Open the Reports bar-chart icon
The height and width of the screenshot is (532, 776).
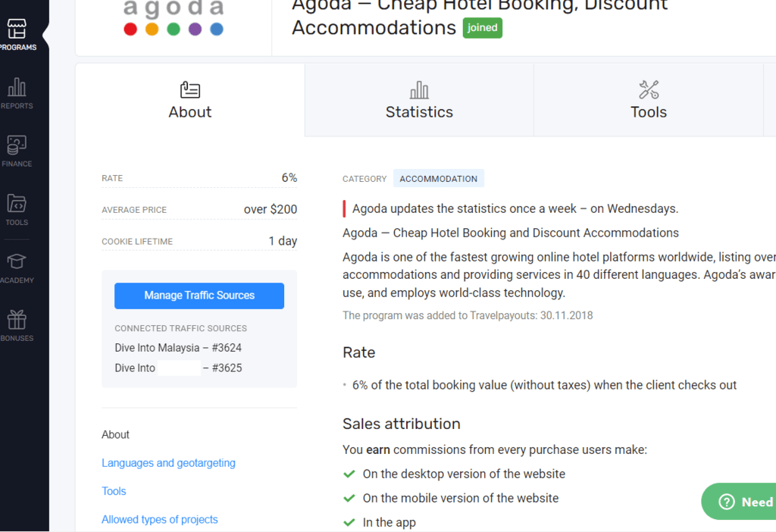[x=17, y=88]
